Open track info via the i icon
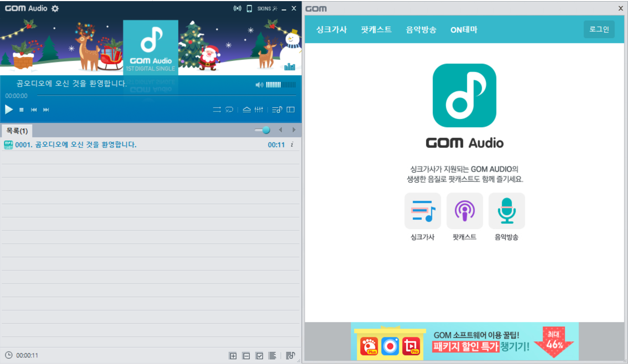The height and width of the screenshot is (364, 628). 292,145
